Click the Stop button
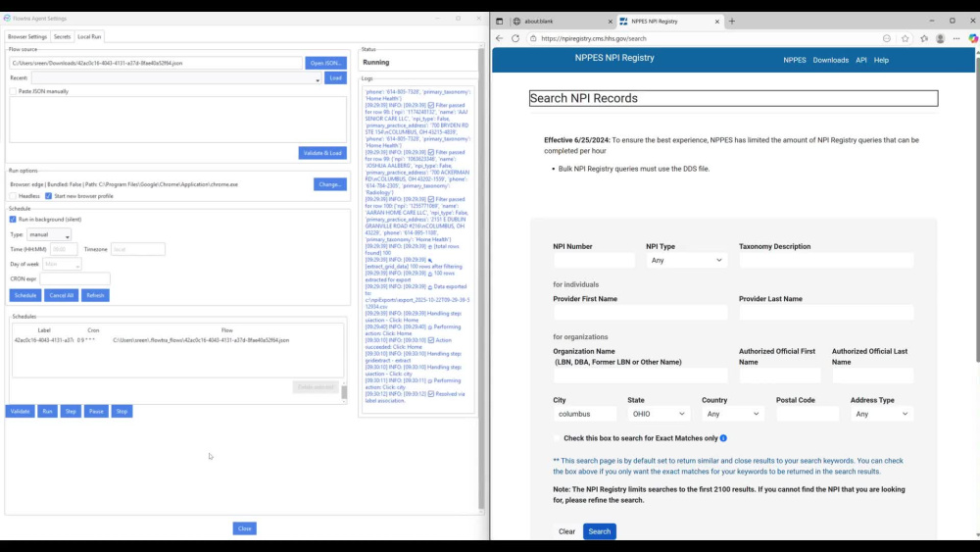This screenshot has height=552, width=980. (x=122, y=412)
